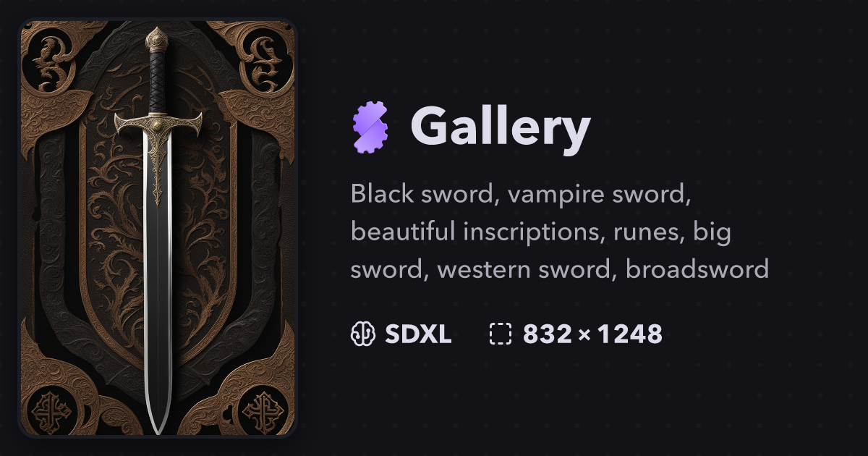This screenshot has width=868, height=456.
Task: Click the purple Gallery logo icon
Action: (370, 127)
